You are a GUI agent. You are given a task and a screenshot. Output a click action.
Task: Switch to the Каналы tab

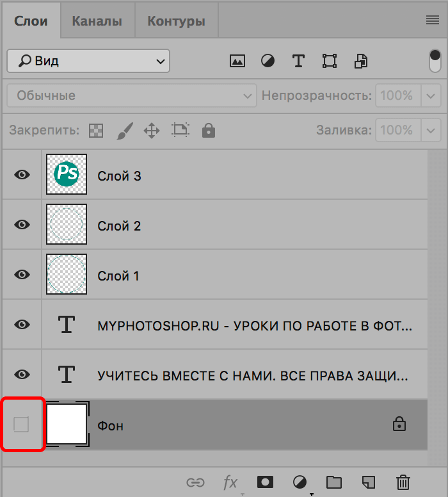tap(97, 21)
